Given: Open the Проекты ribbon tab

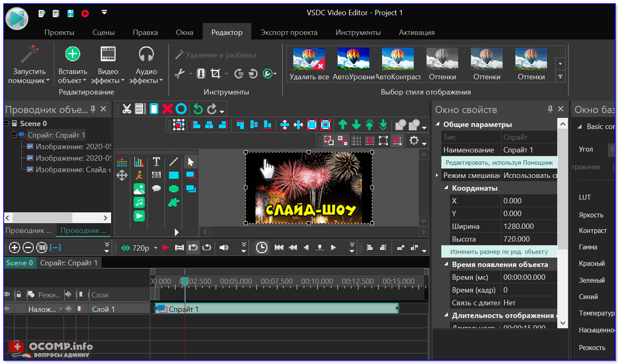Looking at the screenshot, I should tap(59, 32).
